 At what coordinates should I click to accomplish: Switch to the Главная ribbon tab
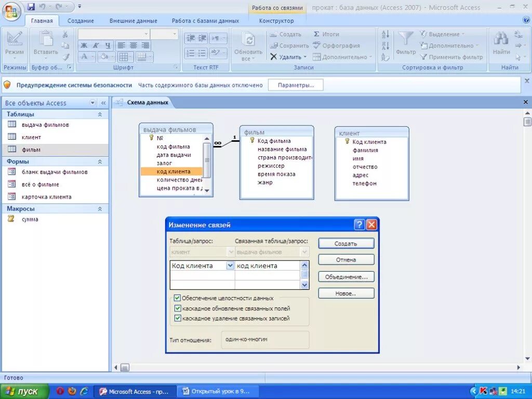click(42, 21)
